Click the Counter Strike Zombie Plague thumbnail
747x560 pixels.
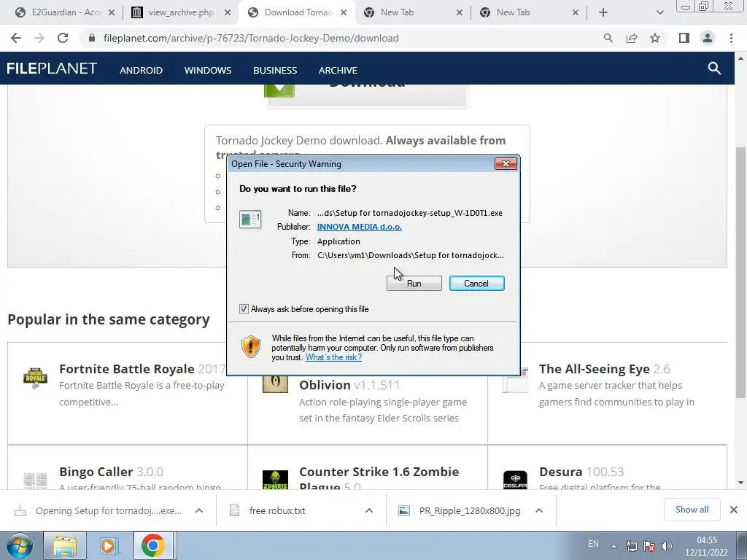(x=275, y=480)
